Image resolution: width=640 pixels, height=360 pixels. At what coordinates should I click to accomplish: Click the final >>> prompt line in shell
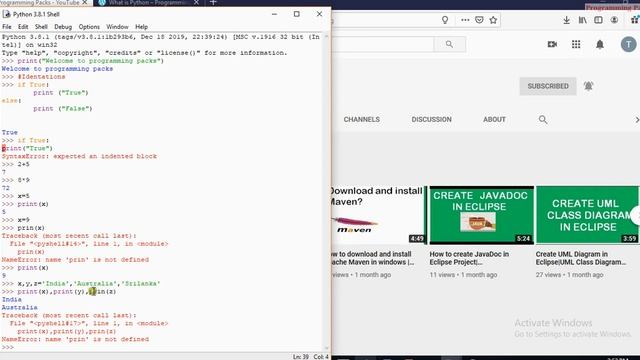(x=8, y=347)
